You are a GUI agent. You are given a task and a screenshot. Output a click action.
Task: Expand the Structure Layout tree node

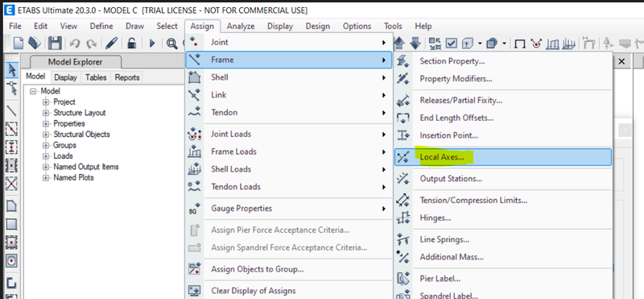[x=46, y=113]
